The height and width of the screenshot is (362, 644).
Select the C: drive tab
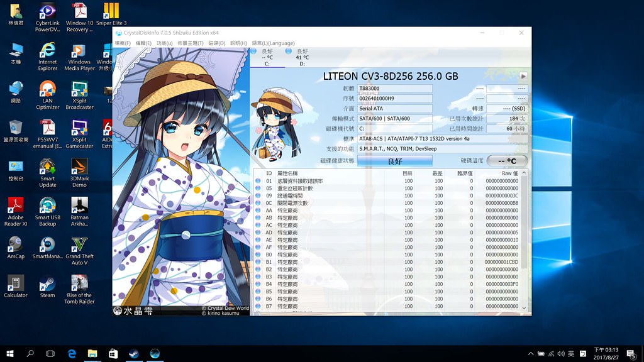coord(267,57)
